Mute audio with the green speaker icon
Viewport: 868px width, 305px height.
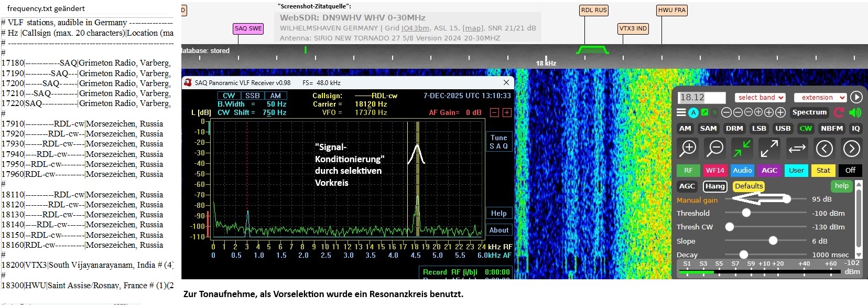(855, 112)
